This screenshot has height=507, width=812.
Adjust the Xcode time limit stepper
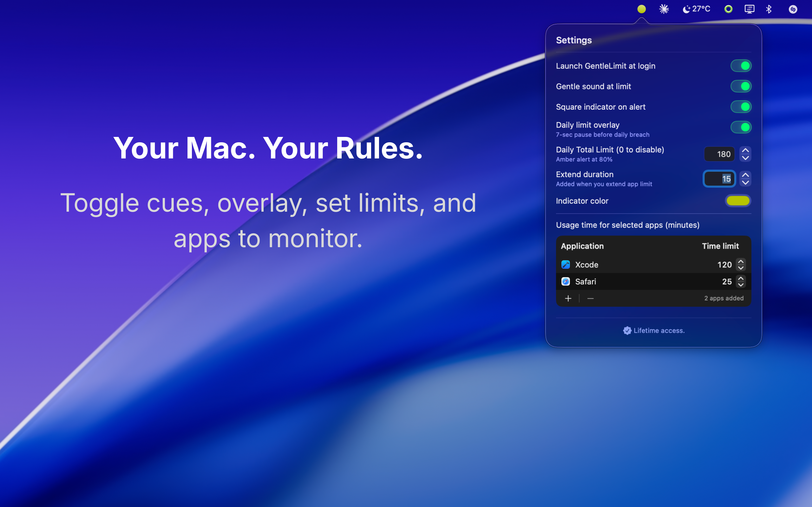pyautogui.click(x=741, y=265)
